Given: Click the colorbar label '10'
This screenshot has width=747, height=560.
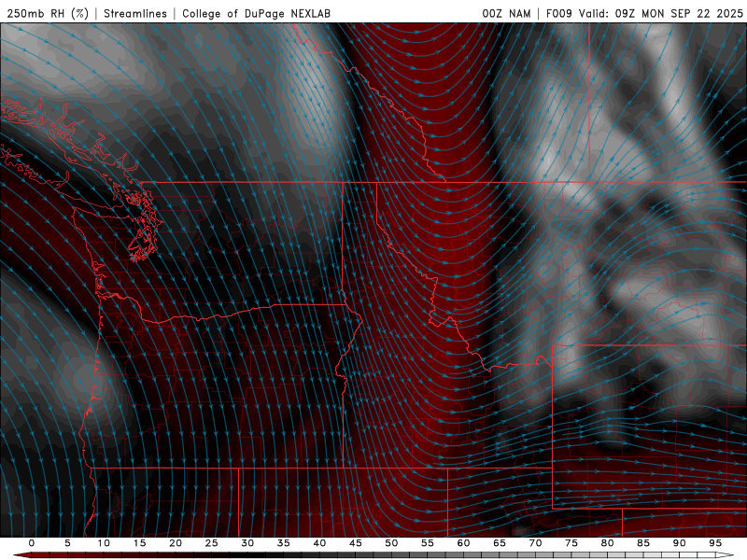Looking at the screenshot, I should point(104,543).
